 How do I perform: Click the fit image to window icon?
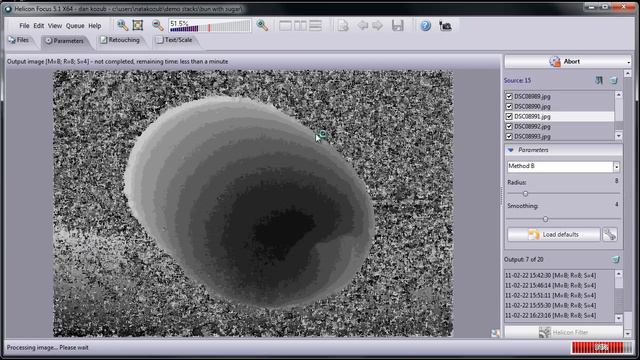click(138, 25)
